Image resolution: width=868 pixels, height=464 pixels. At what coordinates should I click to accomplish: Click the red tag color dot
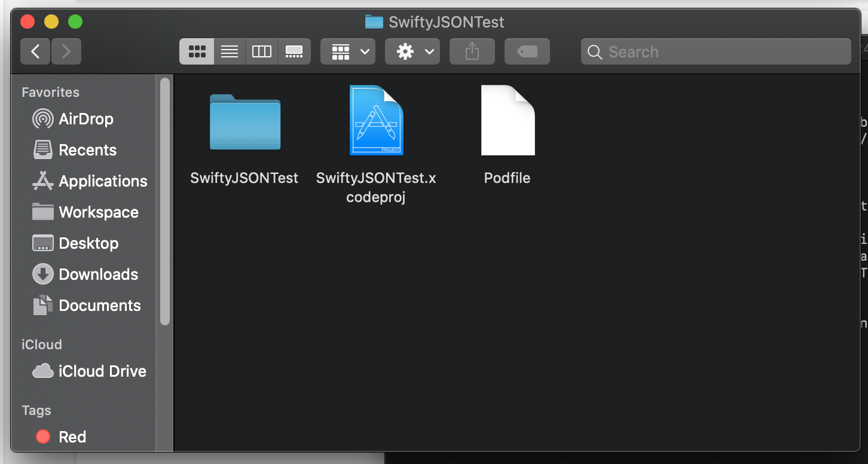[x=43, y=437]
